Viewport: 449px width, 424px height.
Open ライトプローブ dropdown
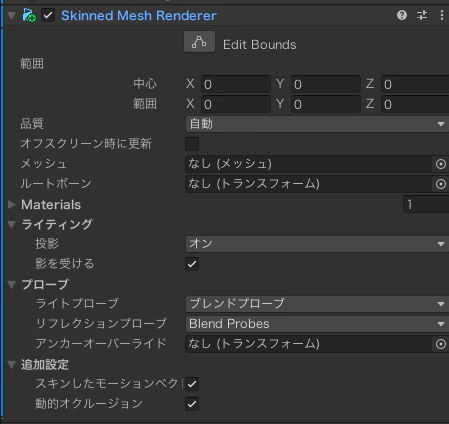tap(317, 304)
